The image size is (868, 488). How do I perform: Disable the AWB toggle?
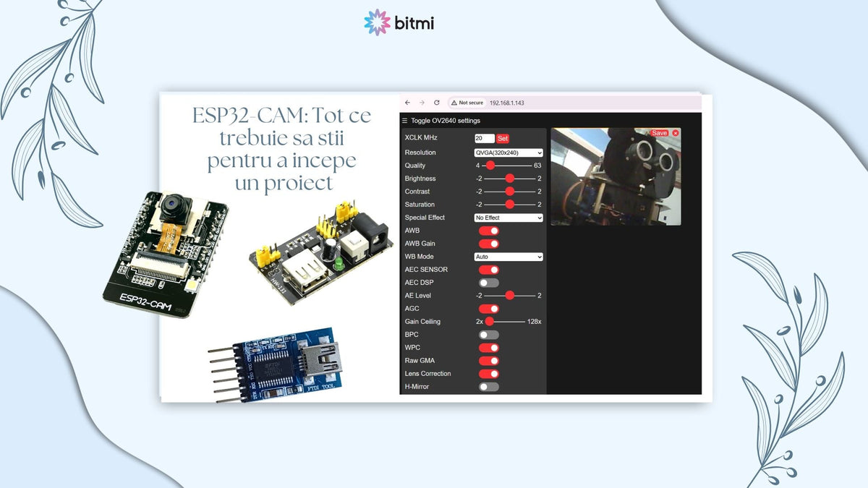489,231
